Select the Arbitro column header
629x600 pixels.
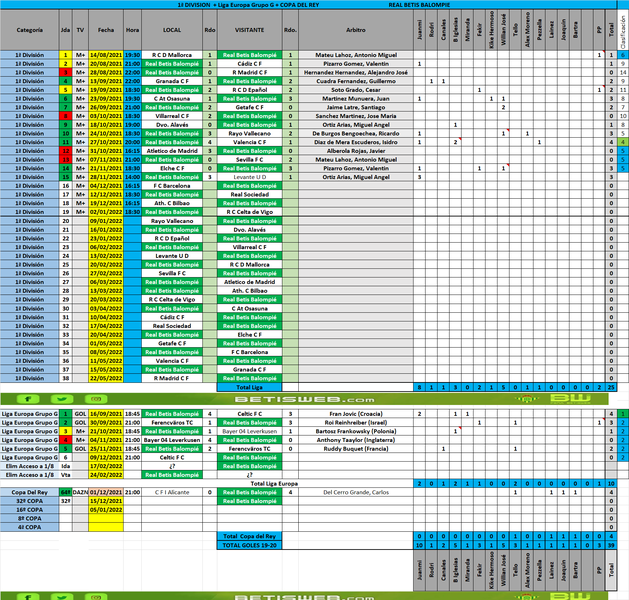(356, 30)
